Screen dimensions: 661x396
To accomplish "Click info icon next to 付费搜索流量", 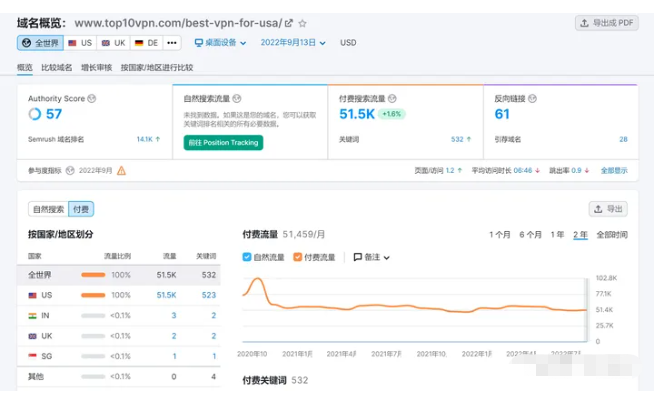I will tap(392, 99).
